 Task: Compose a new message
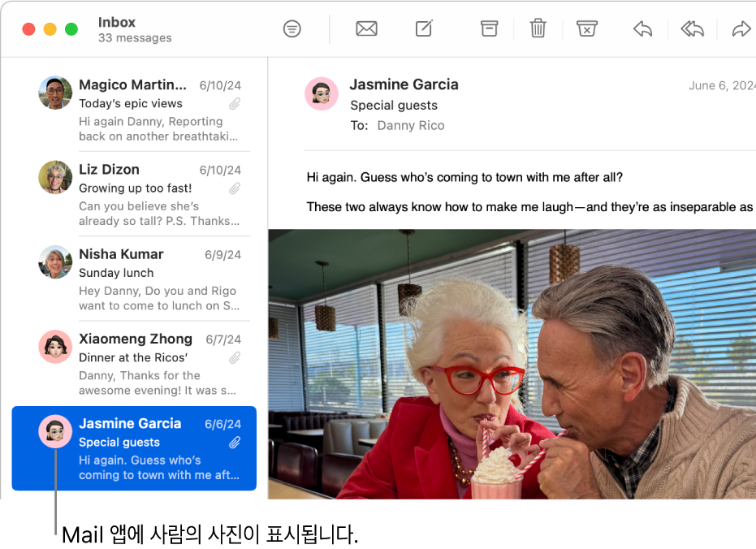pos(424,28)
